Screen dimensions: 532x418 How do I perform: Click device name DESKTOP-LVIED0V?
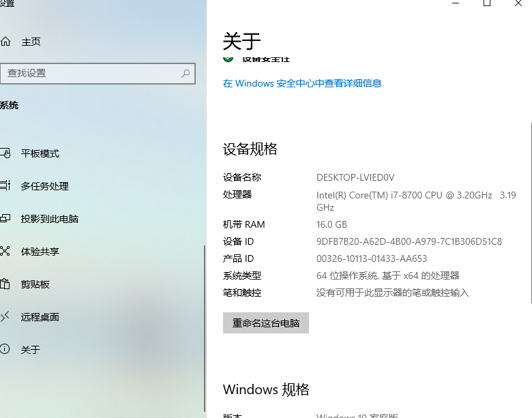[355, 177]
